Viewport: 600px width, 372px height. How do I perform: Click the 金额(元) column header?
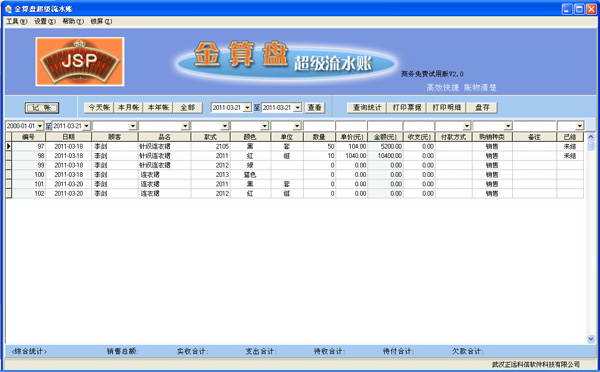coord(385,137)
